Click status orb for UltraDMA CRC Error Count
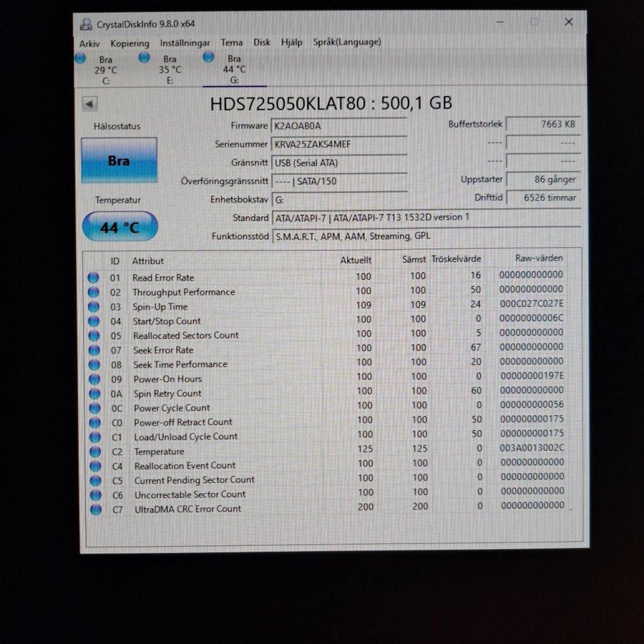The width and height of the screenshot is (644, 644). click(x=95, y=509)
